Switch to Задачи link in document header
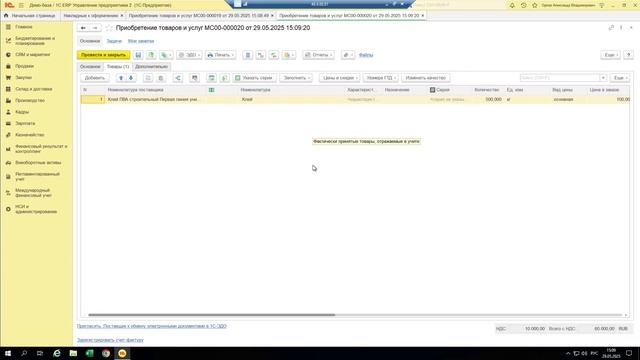The width and height of the screenshot is (640, 360). pyautogui.click(x=114, y=41)
